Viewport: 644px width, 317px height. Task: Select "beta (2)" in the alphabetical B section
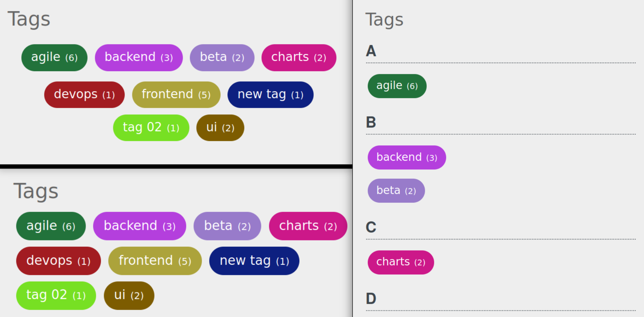point(396,190)
